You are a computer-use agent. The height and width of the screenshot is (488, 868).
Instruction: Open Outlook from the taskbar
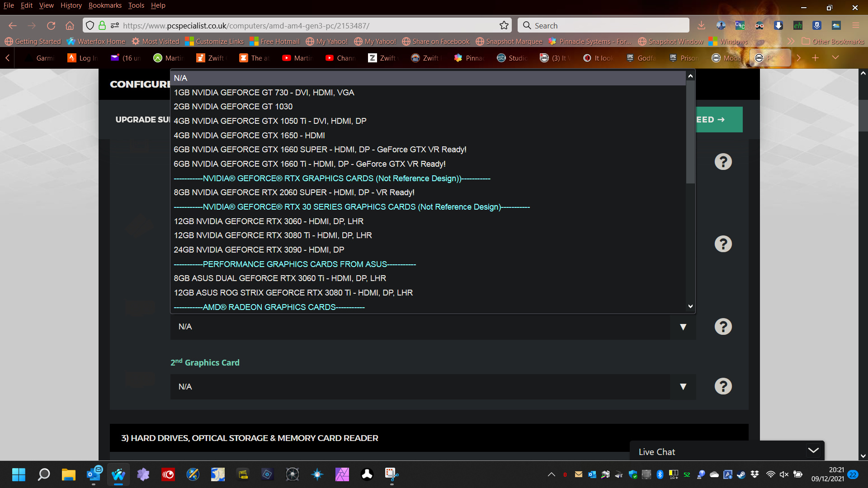click(x=94, y=474)
